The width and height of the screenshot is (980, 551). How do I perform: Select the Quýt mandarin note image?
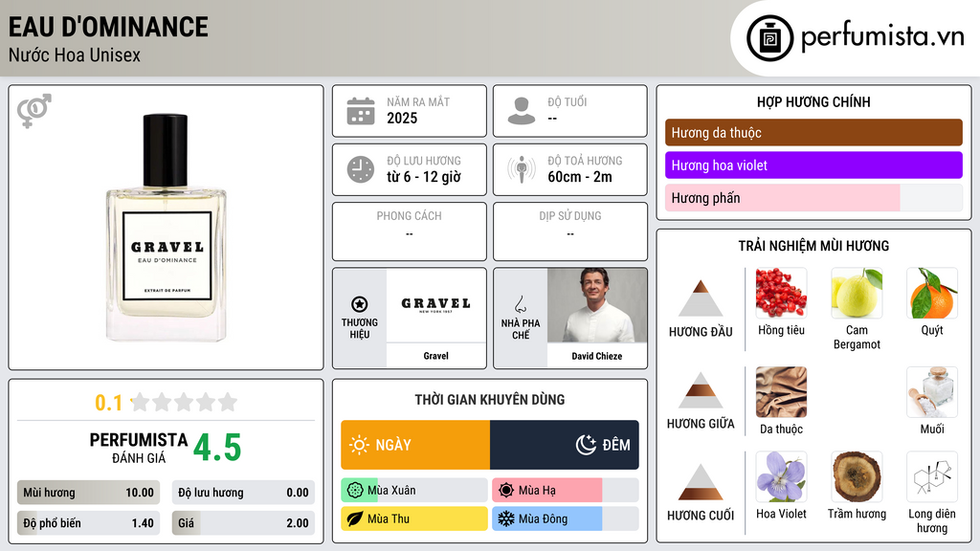[932, 293]
